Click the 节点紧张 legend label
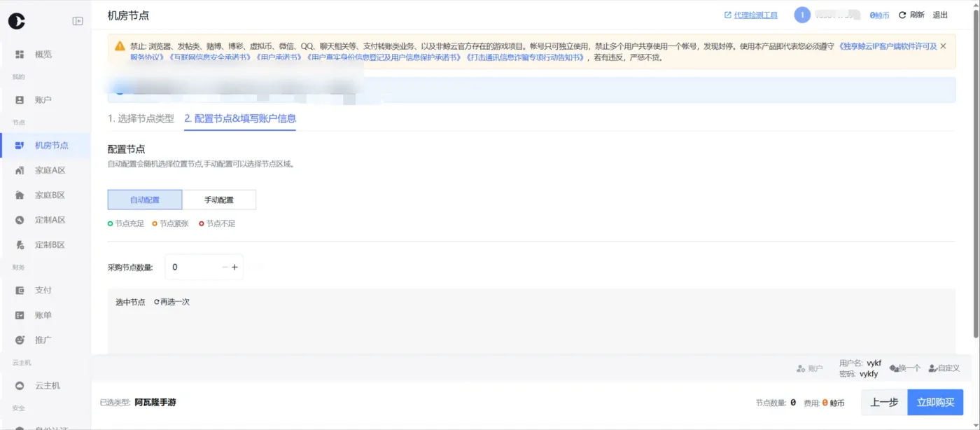This screenshot has height=430, width=980. click(174, 223)
